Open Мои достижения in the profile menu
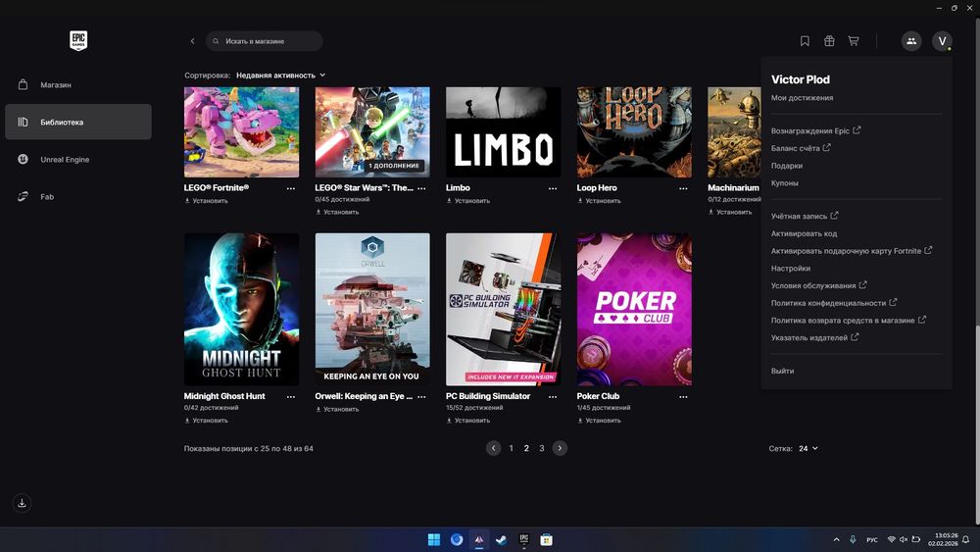 [x=802, y=97]
